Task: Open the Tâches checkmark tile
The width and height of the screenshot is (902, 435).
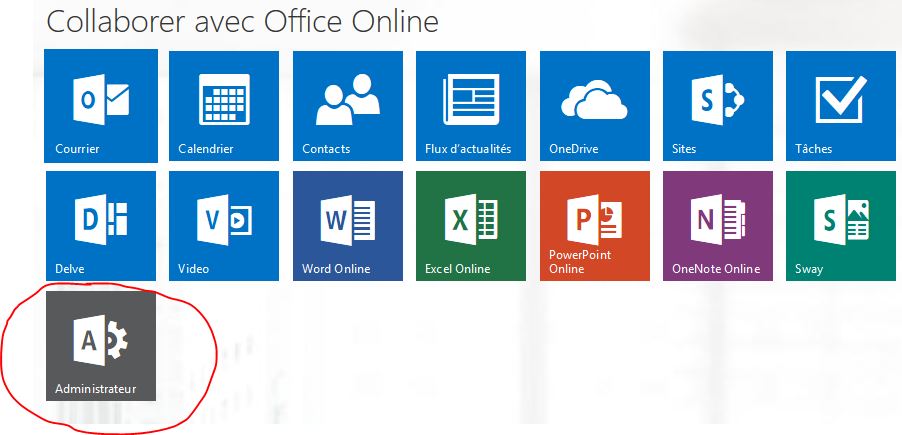Action: (841, 106)
